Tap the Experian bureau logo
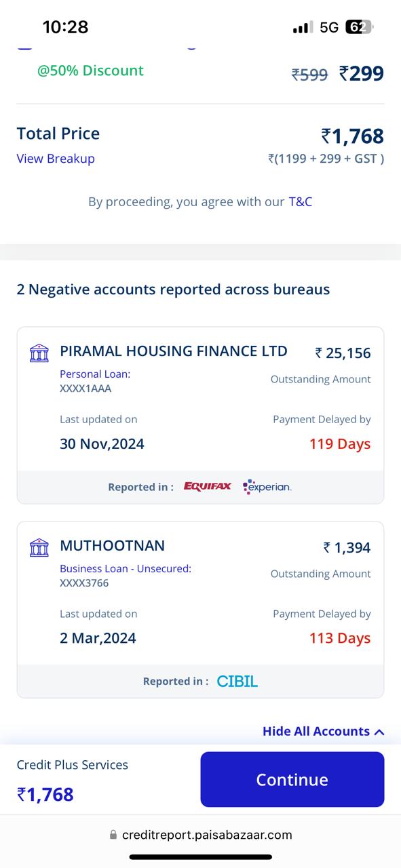401x868 pixels. pos(267,486)
